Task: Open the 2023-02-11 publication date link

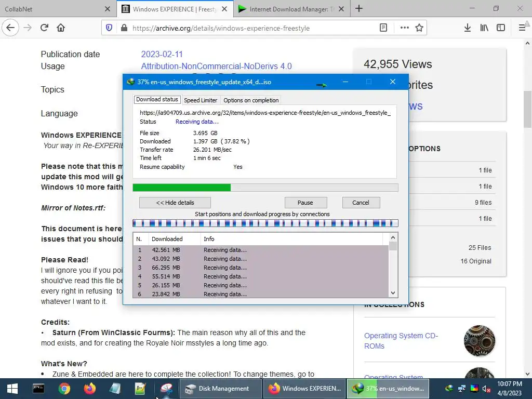Action: (x=162, y=54)
